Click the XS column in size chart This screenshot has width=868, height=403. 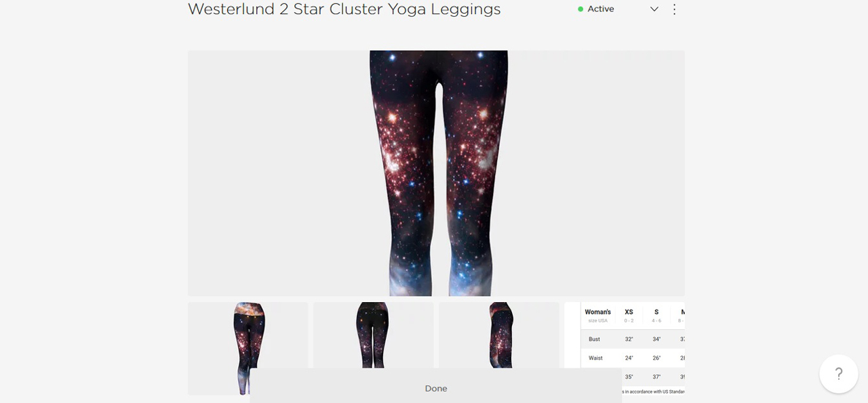629,316
